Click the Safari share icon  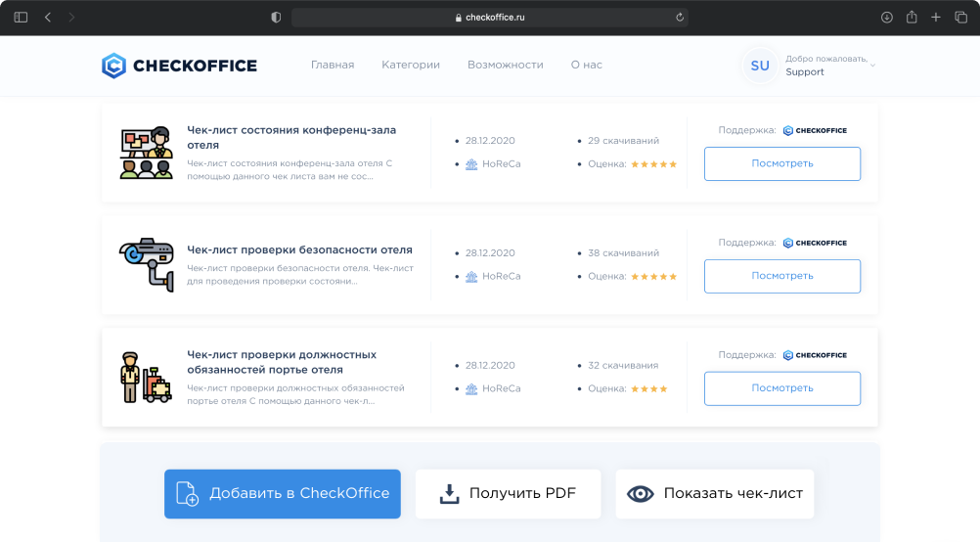pyautogui.click(x=912, y=18)
